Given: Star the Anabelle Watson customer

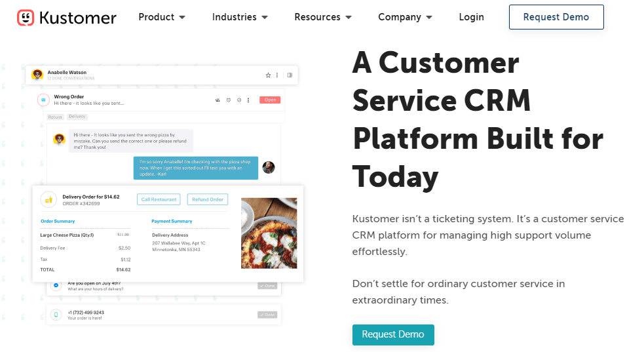Looking at the screenshot, I should pyautogui.click(x=268, y=75).
